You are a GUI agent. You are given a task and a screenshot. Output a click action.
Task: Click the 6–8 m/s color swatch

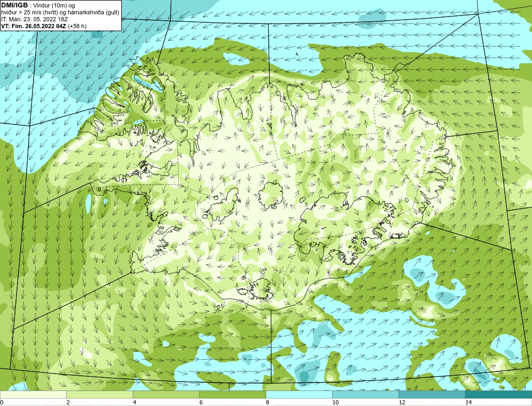pos(233,394)
